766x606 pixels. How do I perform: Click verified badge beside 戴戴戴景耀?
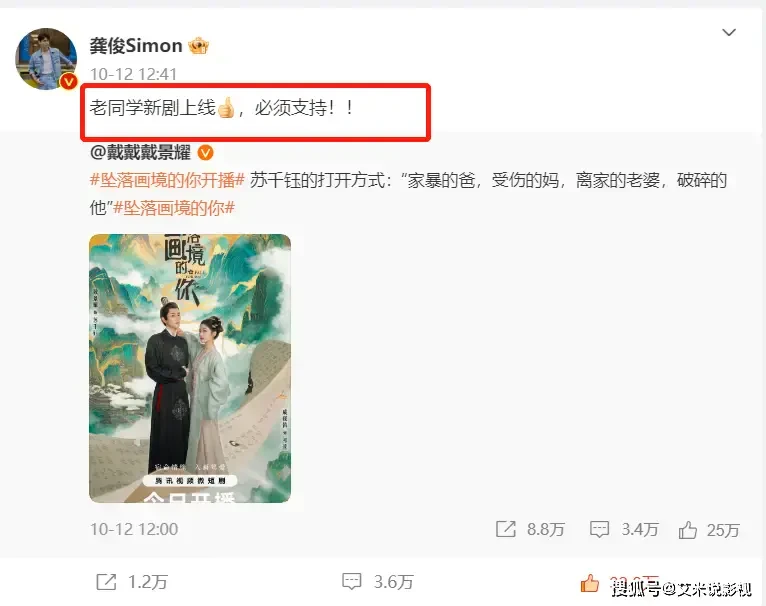[x=205, y=153]
